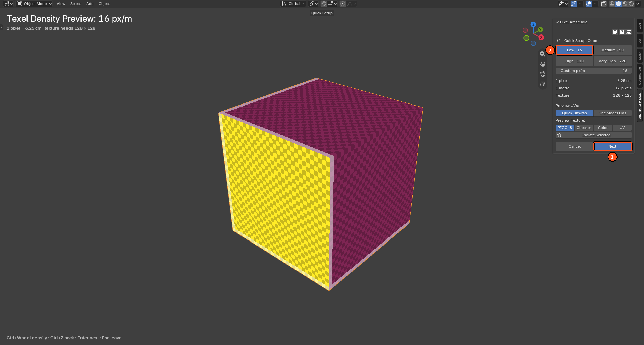
Task: Toggle X-ray mode in the header
Action: coord(604,4)
